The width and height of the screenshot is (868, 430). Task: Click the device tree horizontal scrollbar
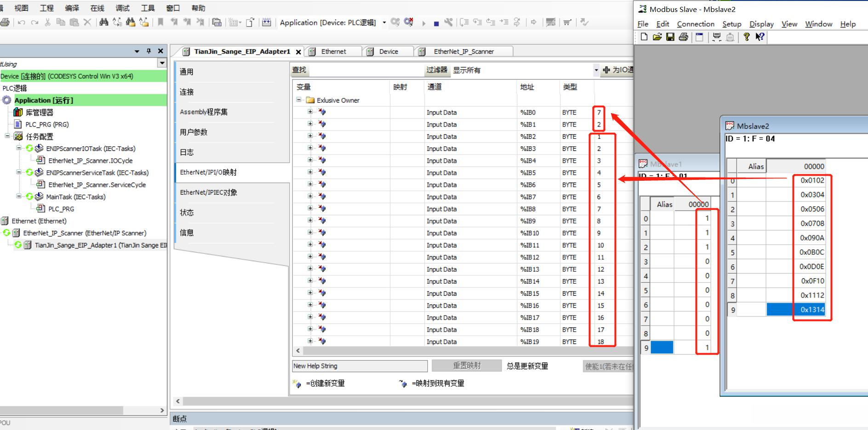[x=61, y=410]
